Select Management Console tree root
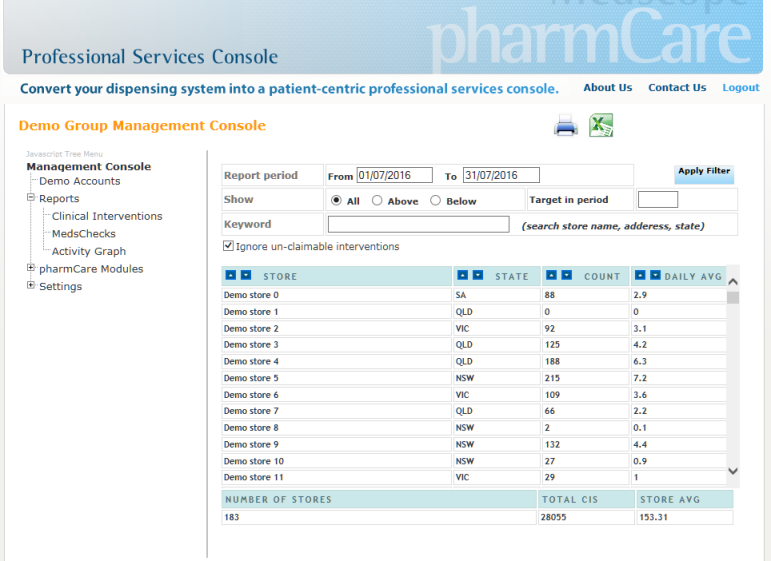Image resolution: width=771 pixels, height=561 pixels. pos(89,166)
